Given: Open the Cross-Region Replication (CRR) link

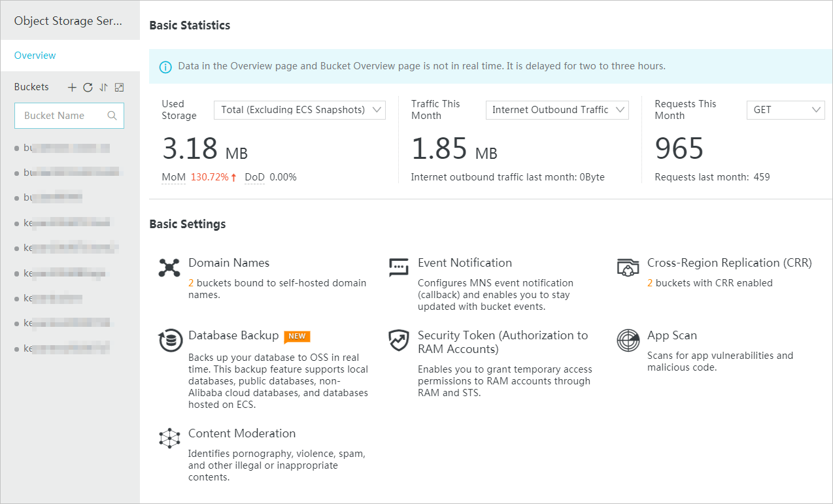Looking at the screenshot, I should pyautogui.click(x=729, y=263).
